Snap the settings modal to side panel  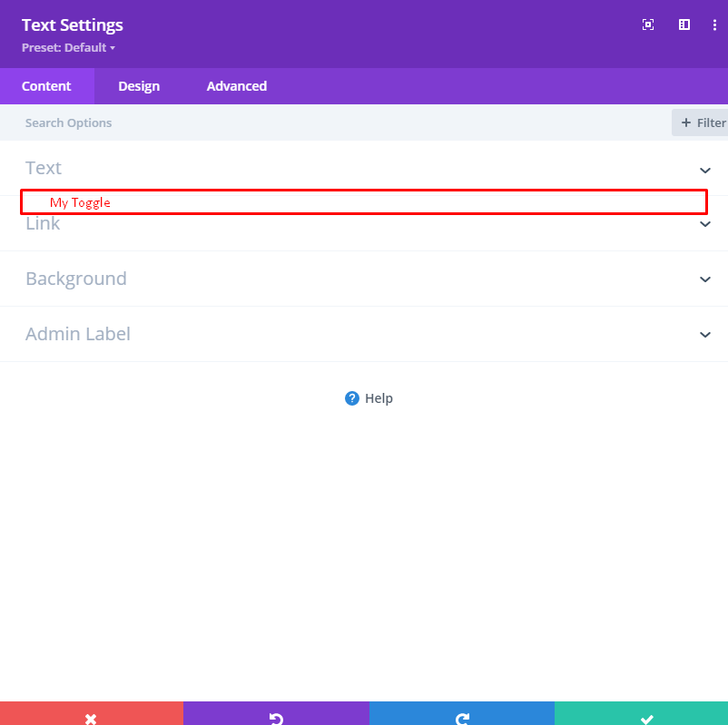pos(684,24)
